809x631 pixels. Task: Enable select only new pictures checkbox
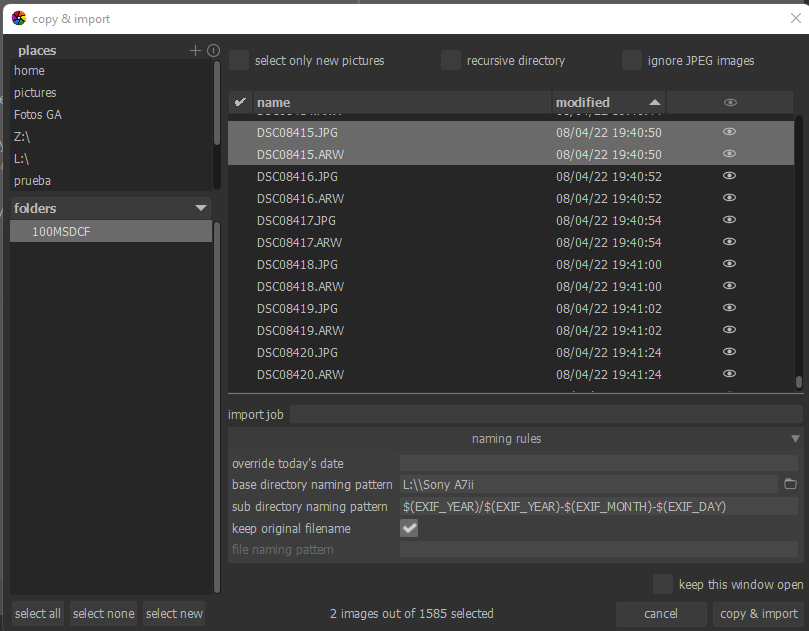tap(239, 61)
